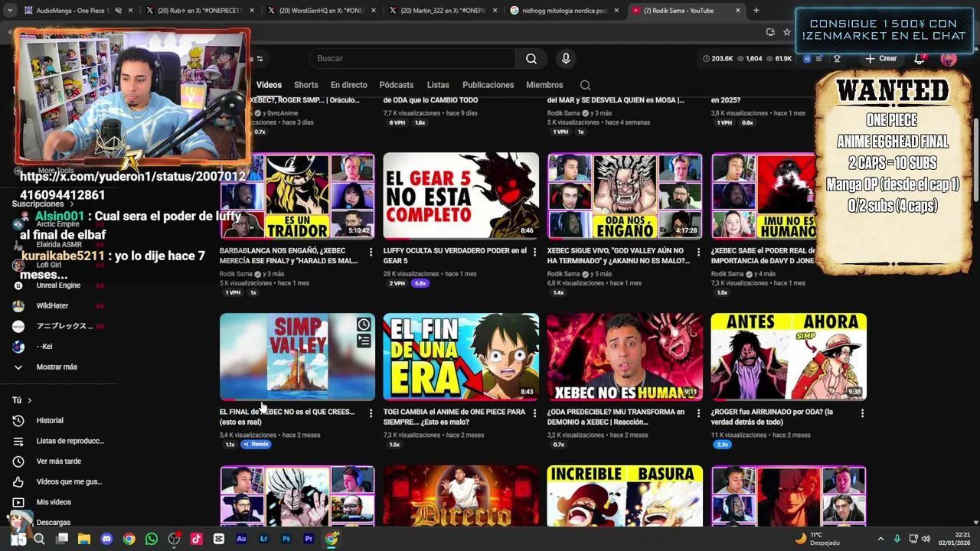Click the Crear button
The height and width of the screenshot is (551, 980).
881,59
